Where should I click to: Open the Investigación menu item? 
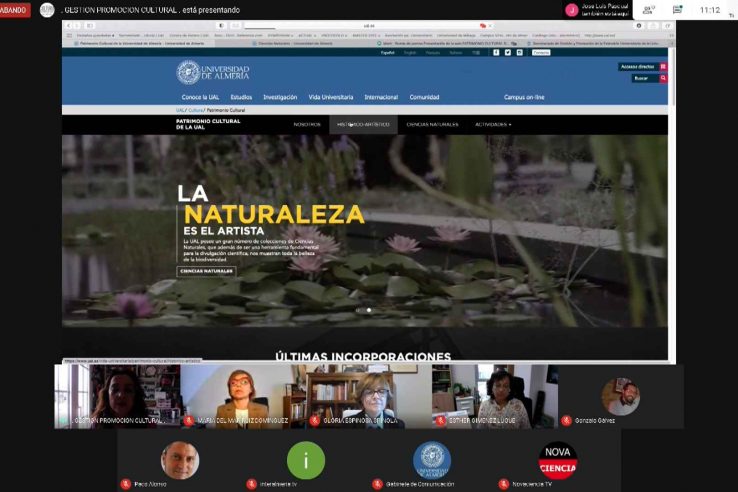pyautogui.click(x=280, y=97)
